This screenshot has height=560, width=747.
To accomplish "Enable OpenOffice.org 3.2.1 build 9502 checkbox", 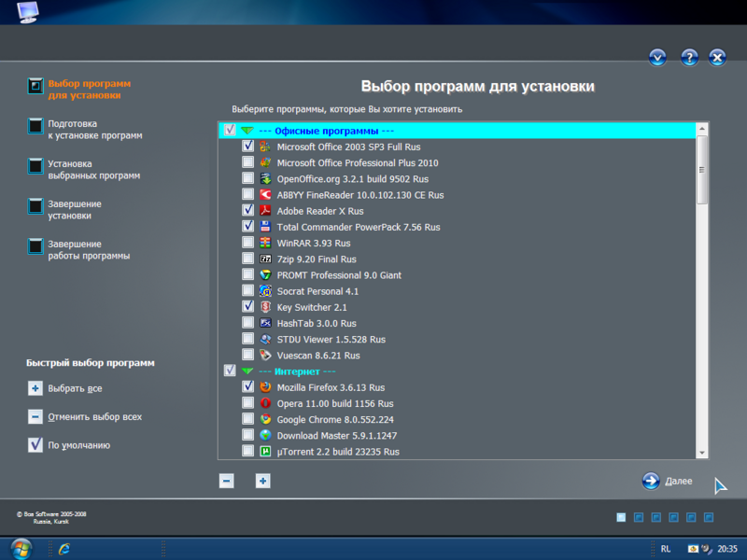I will click(x=247, y=178).
